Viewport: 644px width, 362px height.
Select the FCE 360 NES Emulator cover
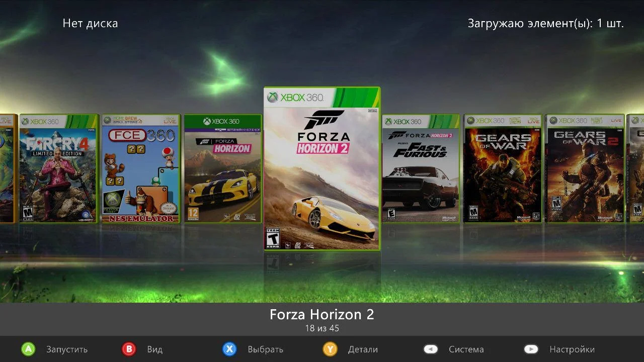[x=141, y=168]
